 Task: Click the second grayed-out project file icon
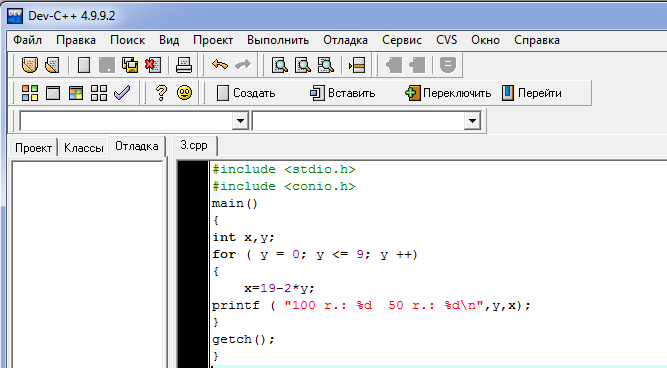point(417,65)
